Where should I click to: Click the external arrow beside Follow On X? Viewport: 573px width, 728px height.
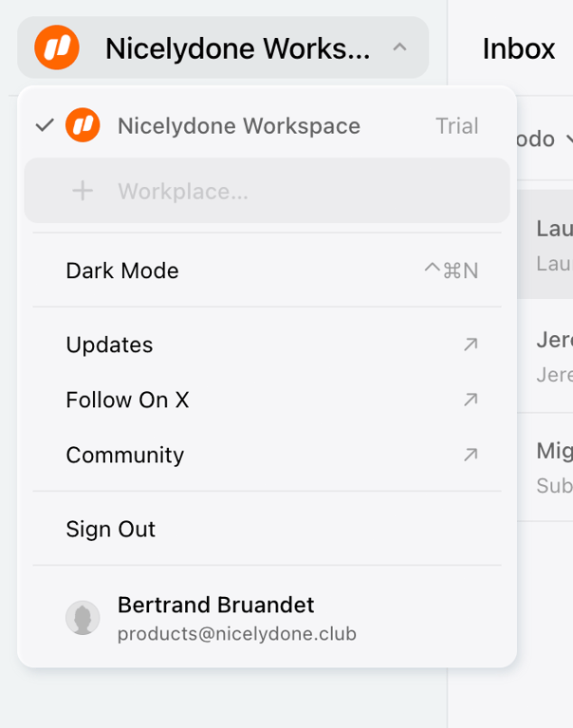click(471, 400)
